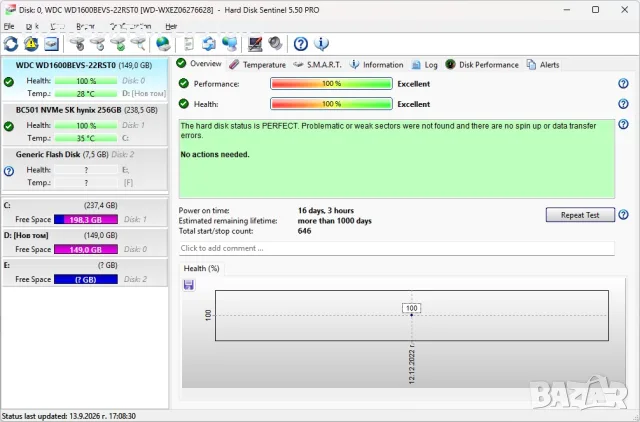Screen dimensions: 640x422
Task: Click the 646 start/stop count value
Action: pyautogui.click(x=304, y=231)
